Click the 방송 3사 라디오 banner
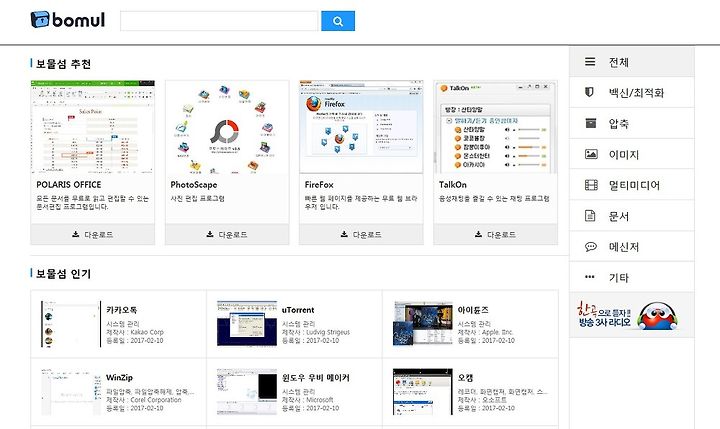Screen dimensions: 720x429 click(x=632, y=315)
